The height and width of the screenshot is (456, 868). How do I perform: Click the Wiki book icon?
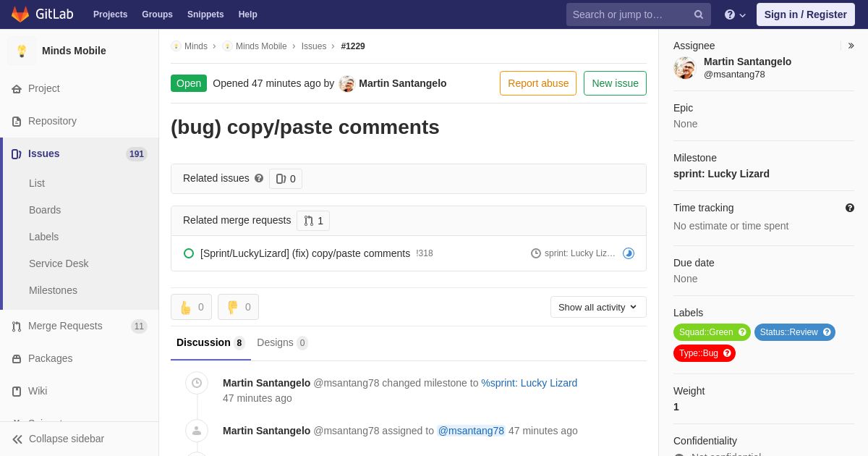pyautogui.click(x=17, y=391)
